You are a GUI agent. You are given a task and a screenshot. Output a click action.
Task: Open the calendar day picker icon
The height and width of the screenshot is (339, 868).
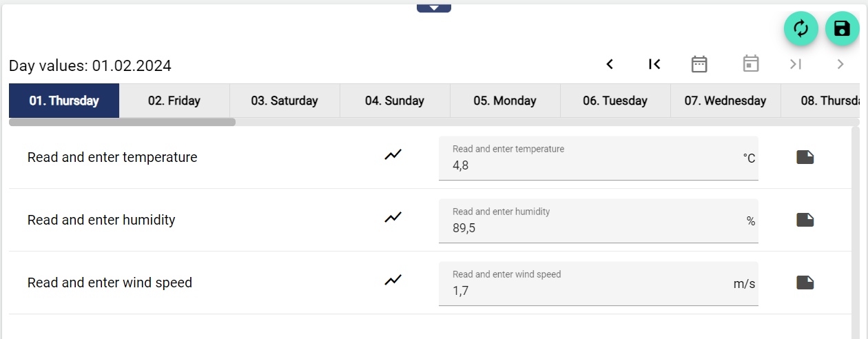click(751, 64)
